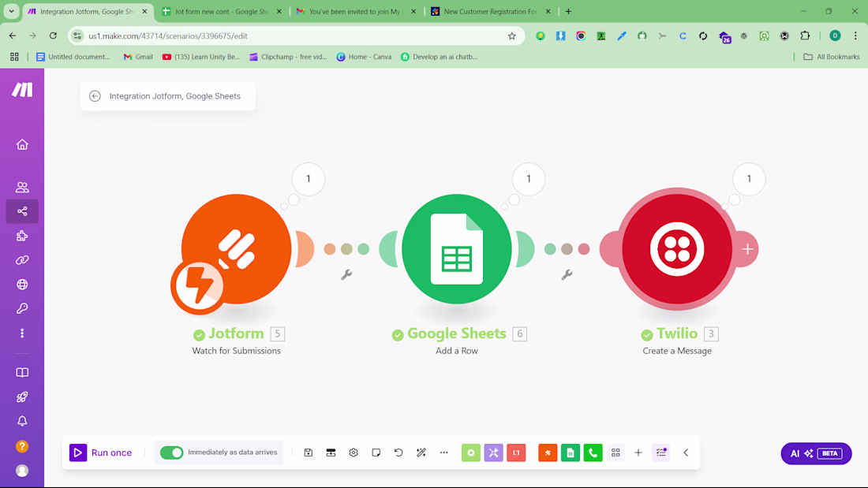Open Google Sheets' operations bubble showing 1
The height and width of the screenshot is (488, 868).
(x=529, y=179)
